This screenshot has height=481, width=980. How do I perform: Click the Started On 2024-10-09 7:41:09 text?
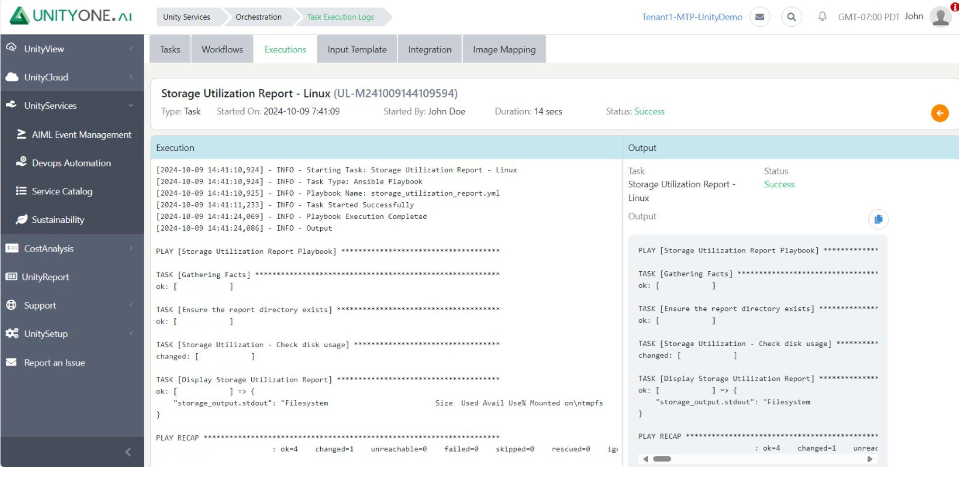tap(278, 111)
